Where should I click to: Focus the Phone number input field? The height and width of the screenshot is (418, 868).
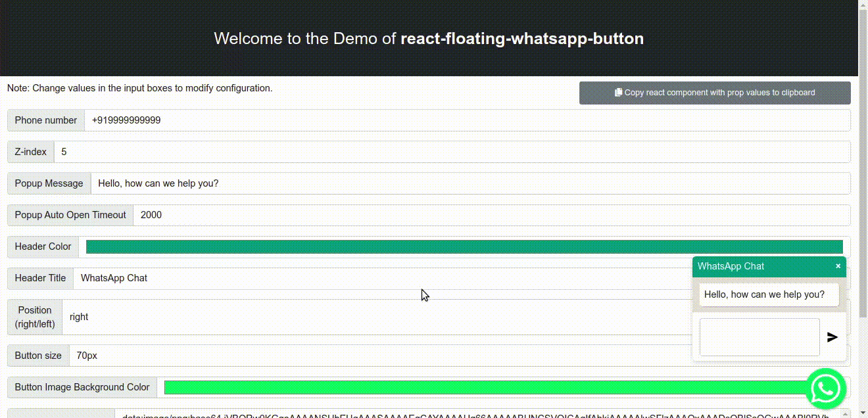pos(467,120)
